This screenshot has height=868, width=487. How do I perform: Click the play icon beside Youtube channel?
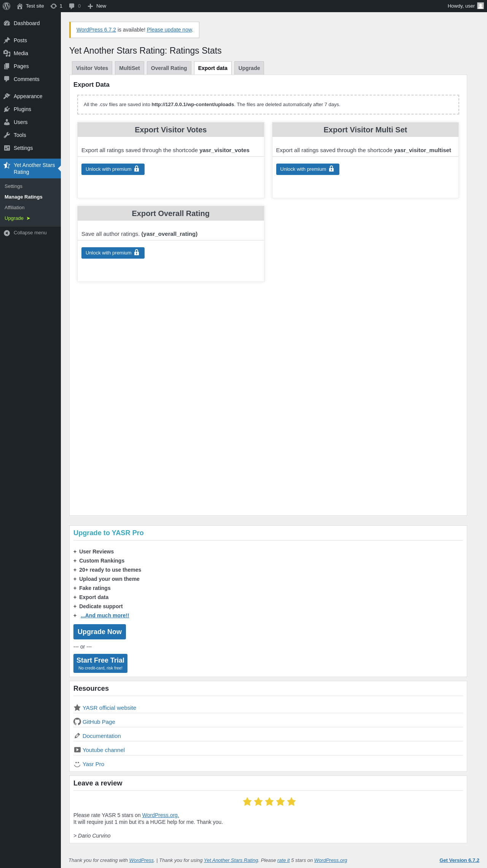coord(77,750)
